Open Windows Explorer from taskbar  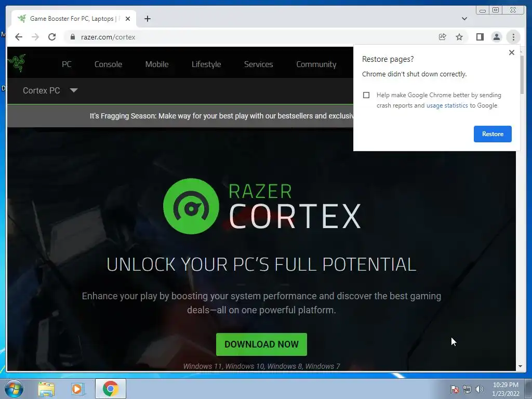coord(46,389)
